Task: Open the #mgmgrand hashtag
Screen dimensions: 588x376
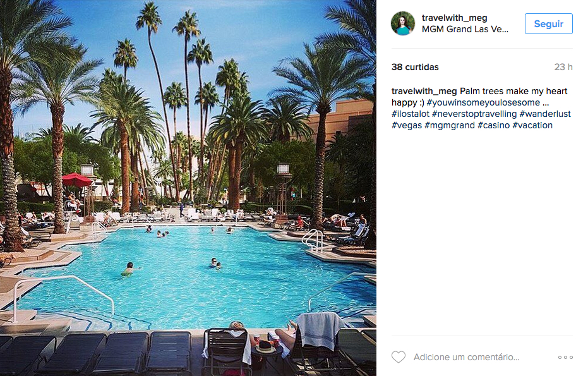Action: pos(449,125)
